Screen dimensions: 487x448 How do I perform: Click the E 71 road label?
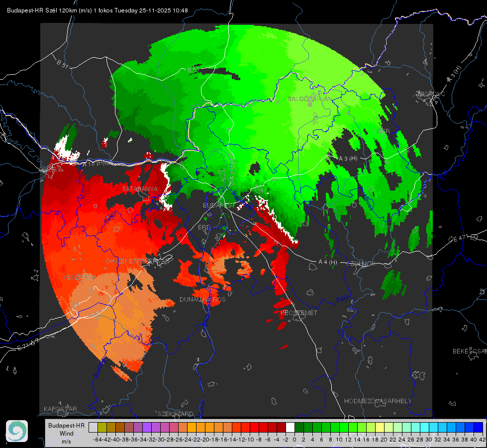point(27,344)
